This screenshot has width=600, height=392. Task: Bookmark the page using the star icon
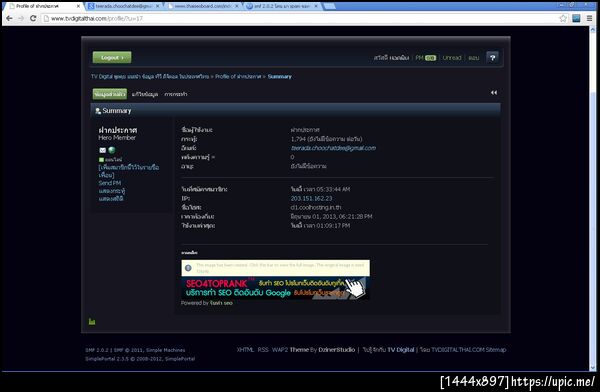(563, 18)
